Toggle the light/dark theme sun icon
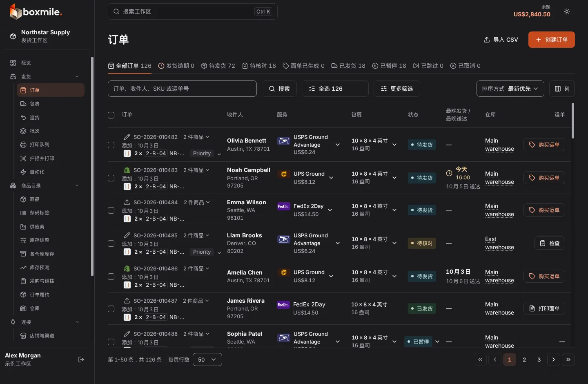The width and height of the screenshot is (588, 384). pos(567,11)
